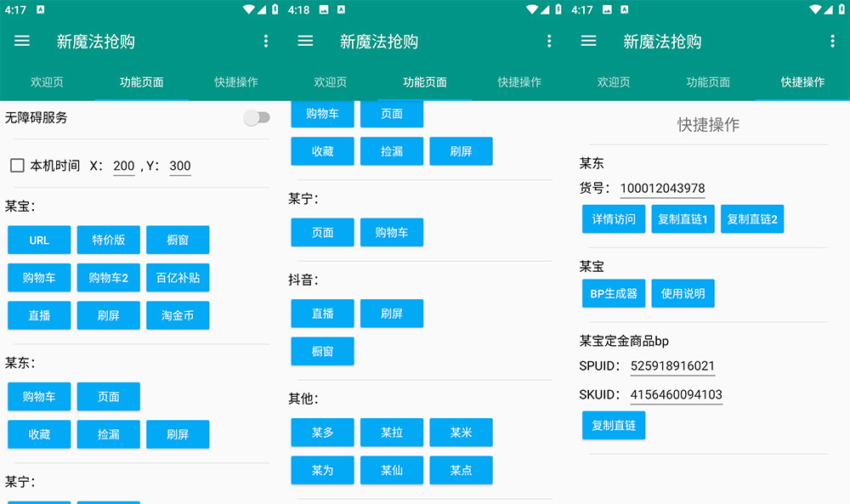Open the navigation drawer on the left screen
Viewport: 850px width, 504px height.
tap(22, 40)
